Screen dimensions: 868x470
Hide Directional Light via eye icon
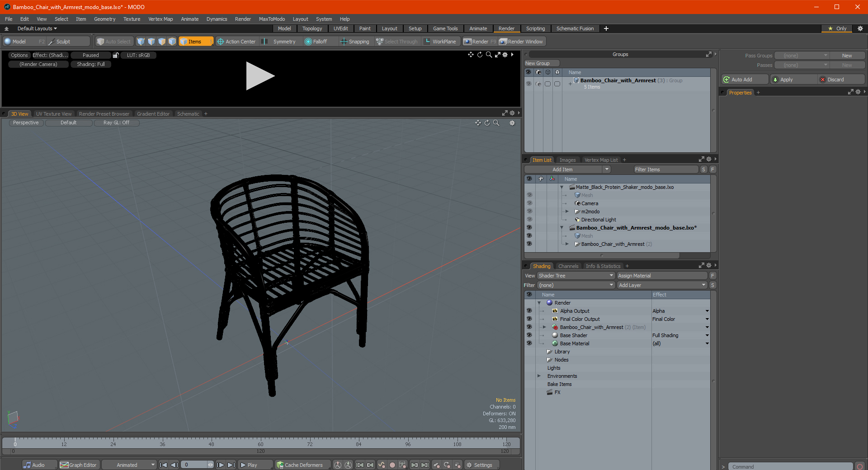coord(529,220)
